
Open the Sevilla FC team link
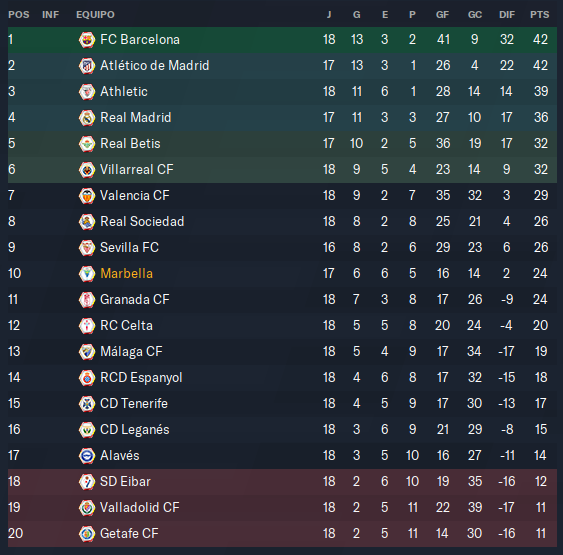(129, 247)
